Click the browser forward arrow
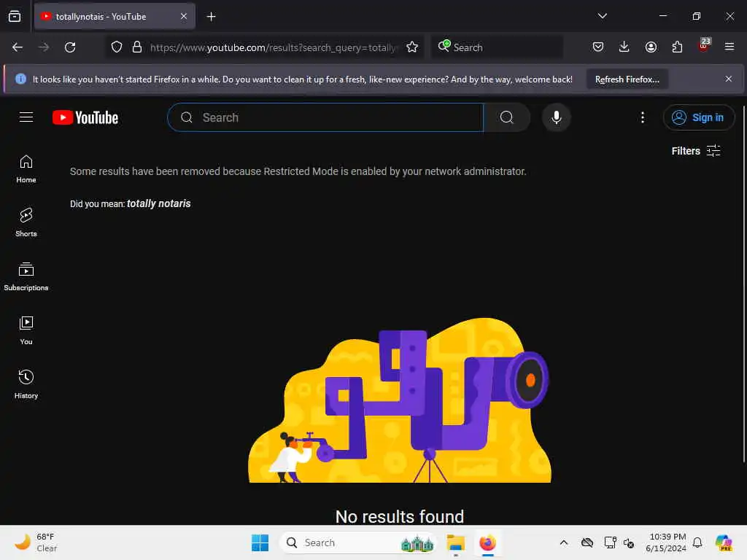 [44, 47]
